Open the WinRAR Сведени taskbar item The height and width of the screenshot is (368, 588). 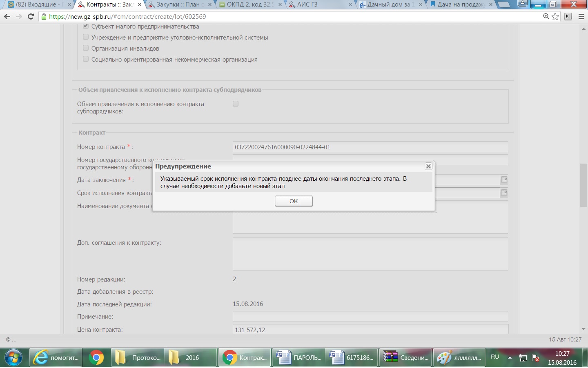405,358
